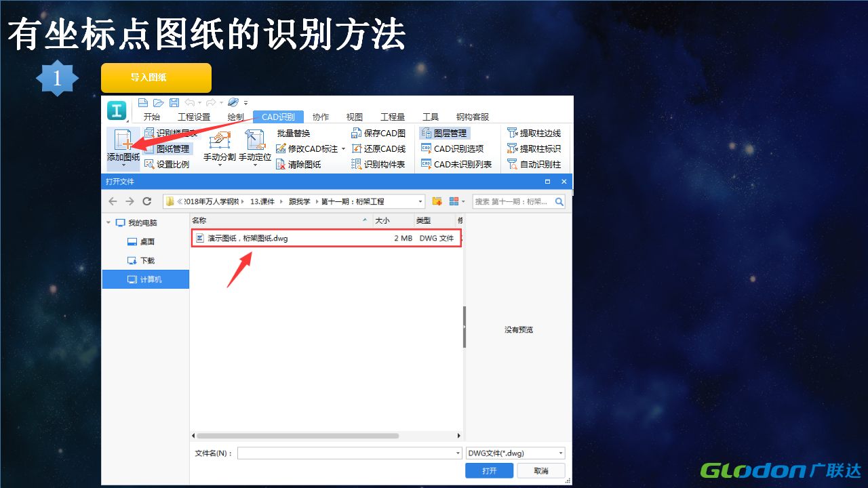The image size is (868, 488).
Task: Open the address path dropdown in file dialog
Action: 420,201
